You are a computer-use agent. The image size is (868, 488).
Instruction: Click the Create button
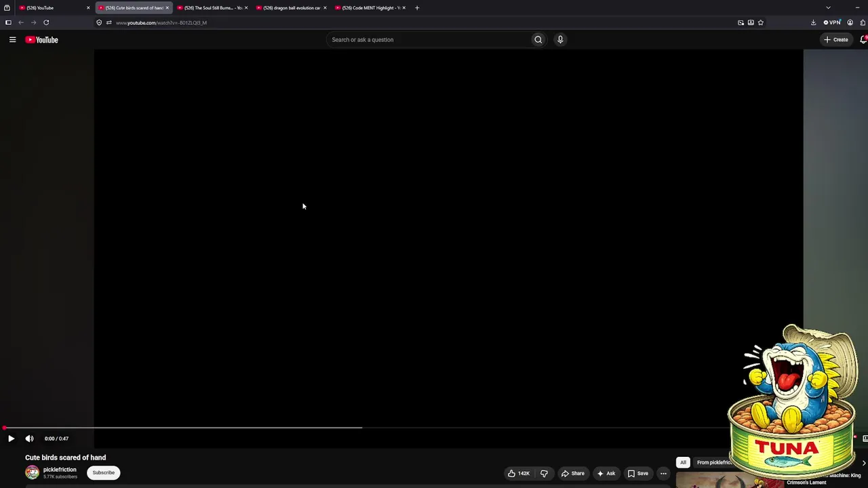836,40
